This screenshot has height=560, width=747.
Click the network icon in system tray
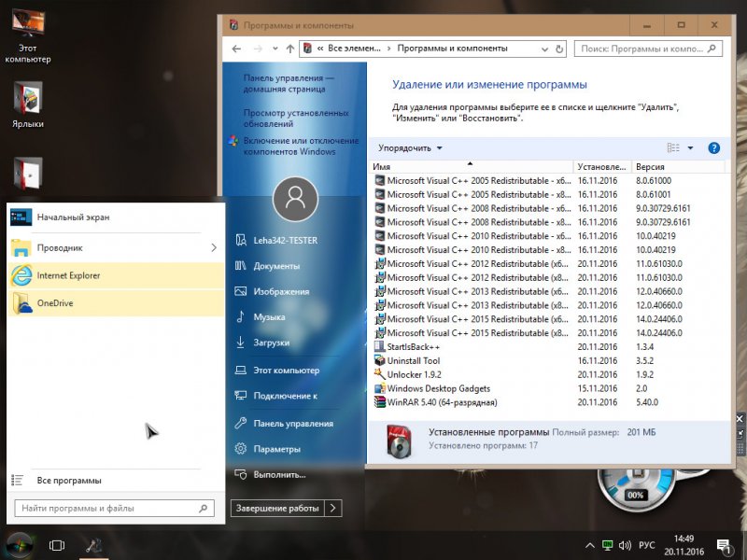pyautogui.click(x=607, y=545)
